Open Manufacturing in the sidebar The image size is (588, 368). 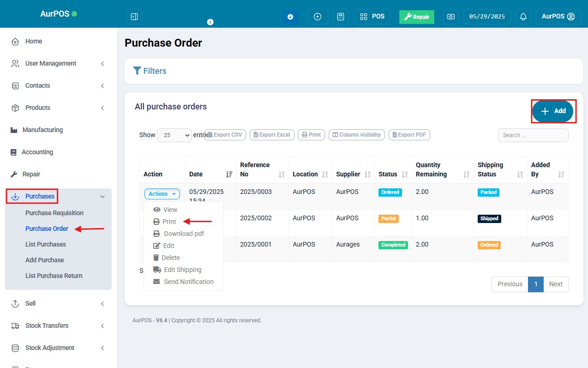coord(42,130)
